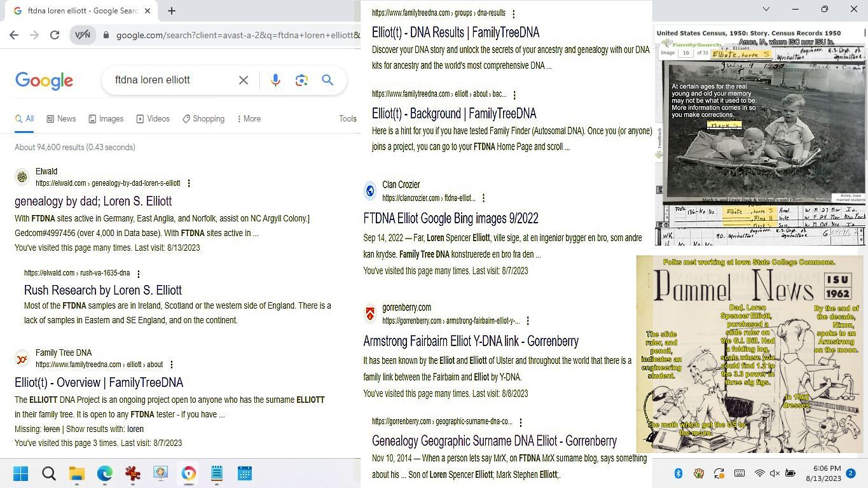Open the Wi-Fi network tray icon
This screenshot has height=488, width=868.
pyautogui.click(x=759, y=473)
